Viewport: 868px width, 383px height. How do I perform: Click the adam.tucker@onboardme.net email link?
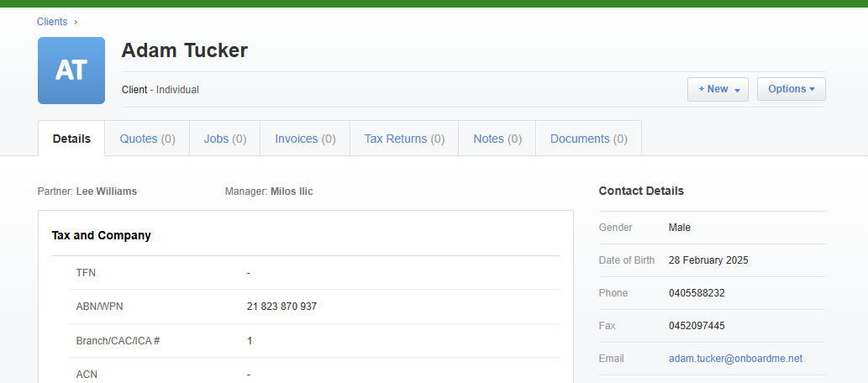(735, 359)
